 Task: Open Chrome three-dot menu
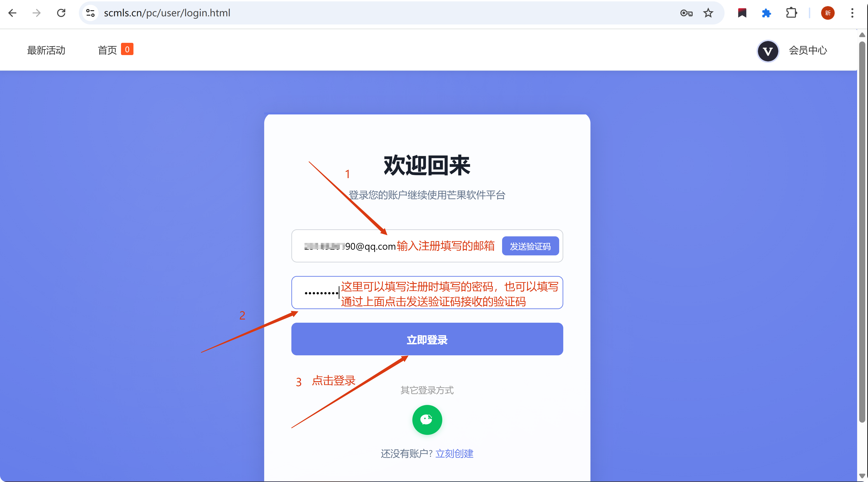click(852, 13)
